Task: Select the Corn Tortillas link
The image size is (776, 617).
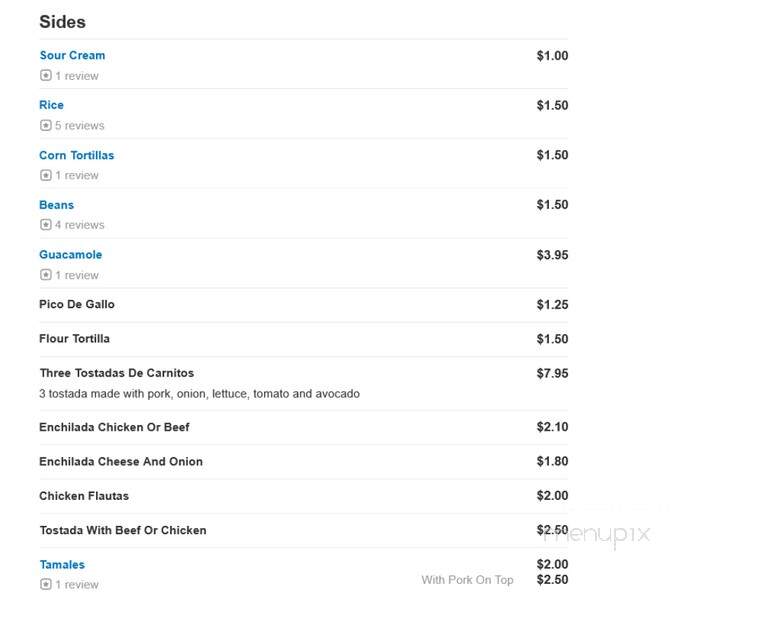Action: (77, 155)
